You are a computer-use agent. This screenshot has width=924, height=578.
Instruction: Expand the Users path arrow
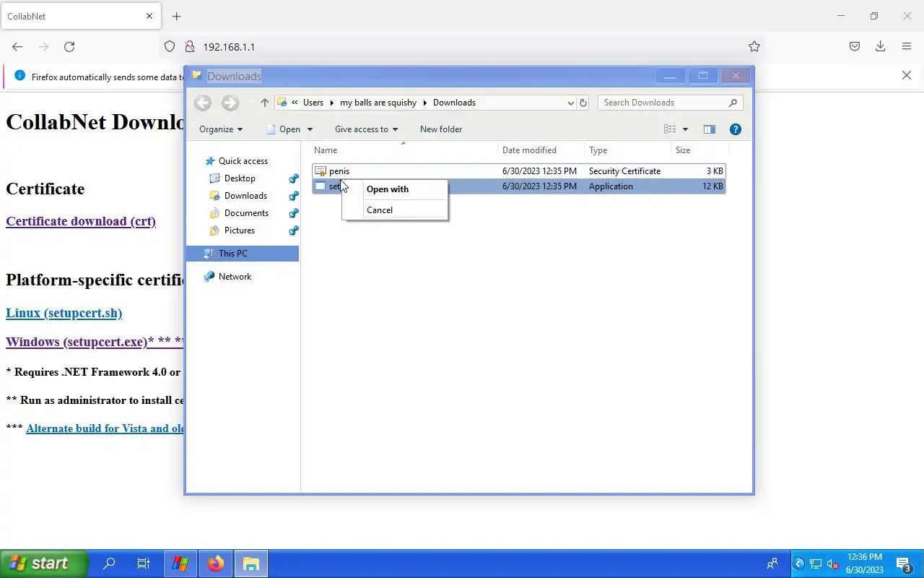coord(332,103)
